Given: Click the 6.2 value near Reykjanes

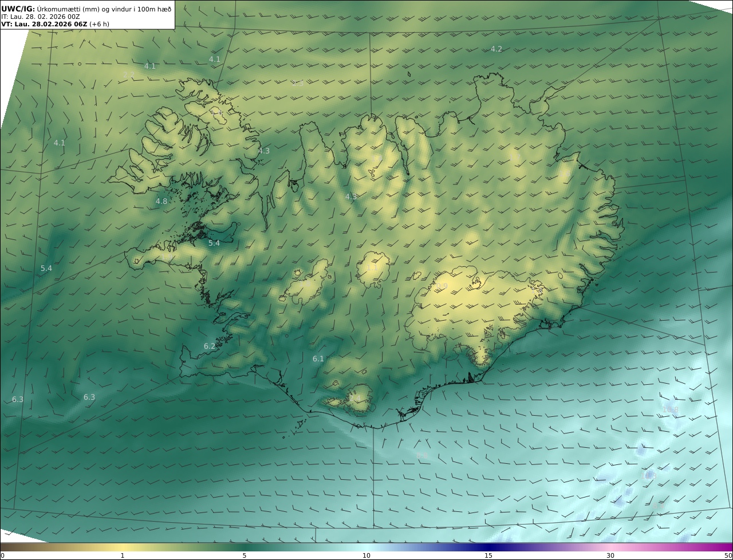Looking at the screenshot, I should [210, 346].
